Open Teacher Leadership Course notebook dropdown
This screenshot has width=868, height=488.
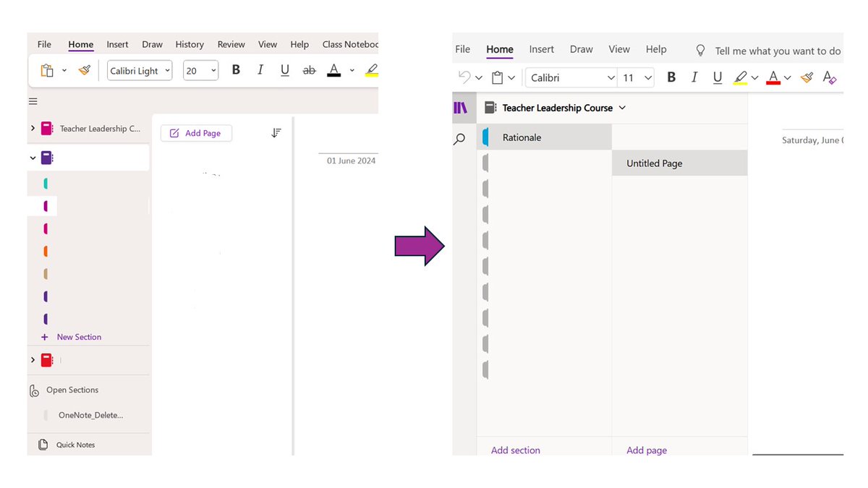[623, 108]
